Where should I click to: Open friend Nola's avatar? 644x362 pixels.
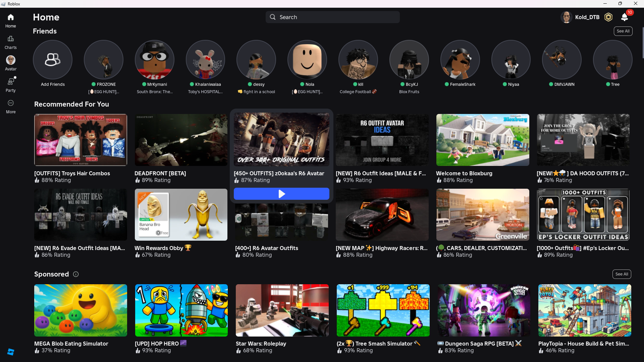pyautogui.click(x=307, y=60)
